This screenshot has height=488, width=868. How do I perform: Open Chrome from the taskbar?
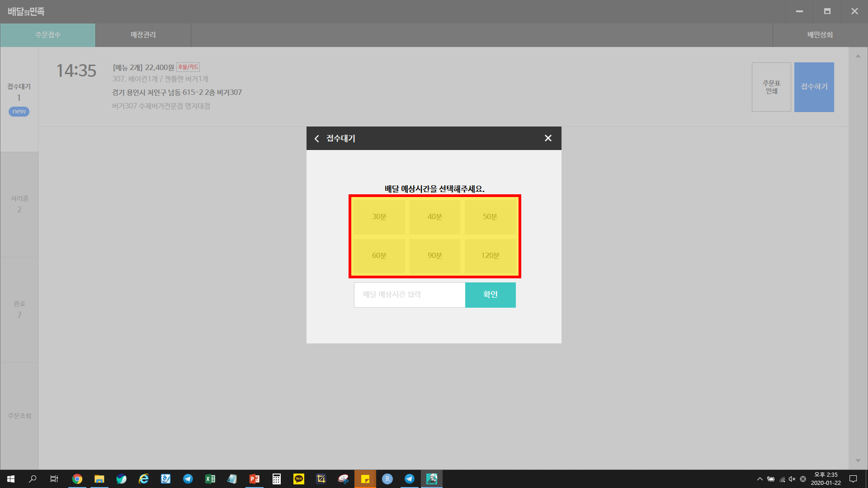(77, 479)
